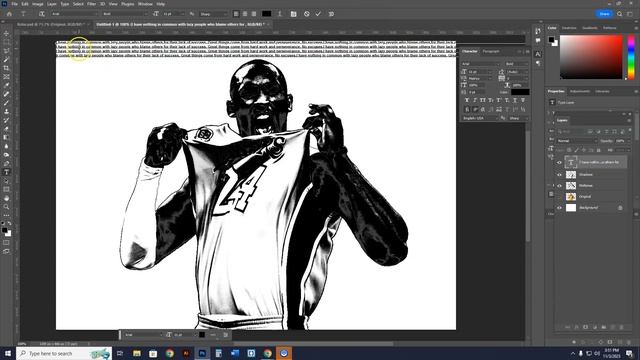
Task: Select the Frame tool
Action: pos(6,77)
